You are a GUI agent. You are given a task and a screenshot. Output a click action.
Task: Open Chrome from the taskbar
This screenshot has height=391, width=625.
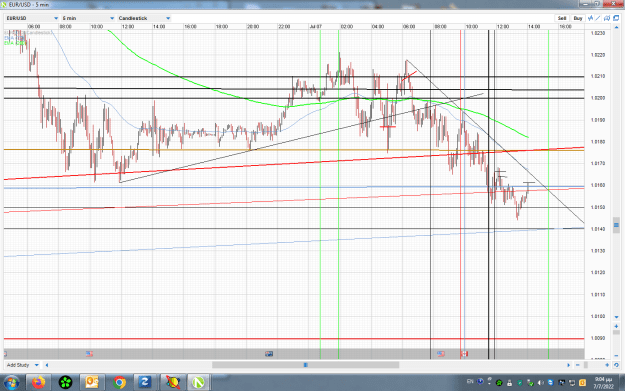tap(119, 383)
